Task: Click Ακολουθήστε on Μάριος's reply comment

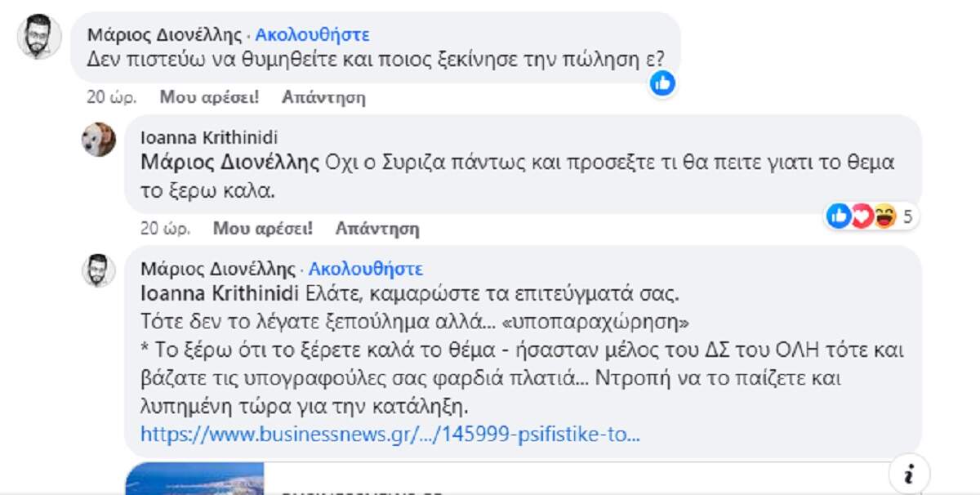Action: point(366,269)
